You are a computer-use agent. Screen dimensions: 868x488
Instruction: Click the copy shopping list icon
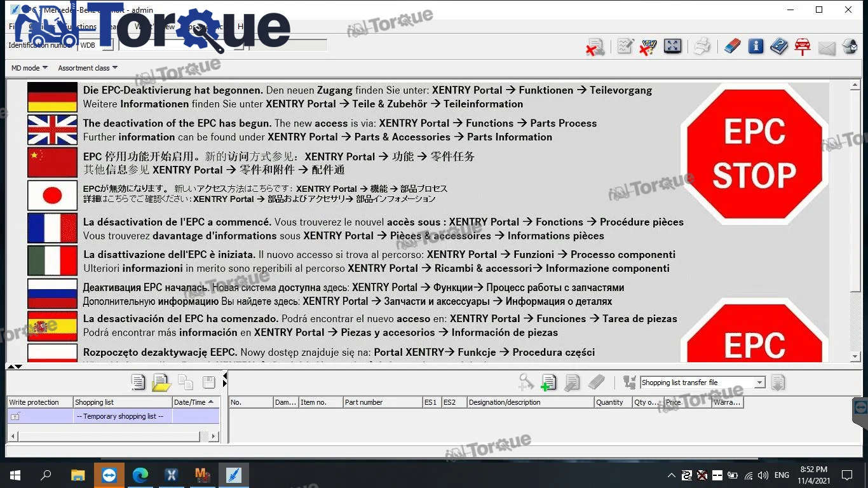(x=186, y=382)
